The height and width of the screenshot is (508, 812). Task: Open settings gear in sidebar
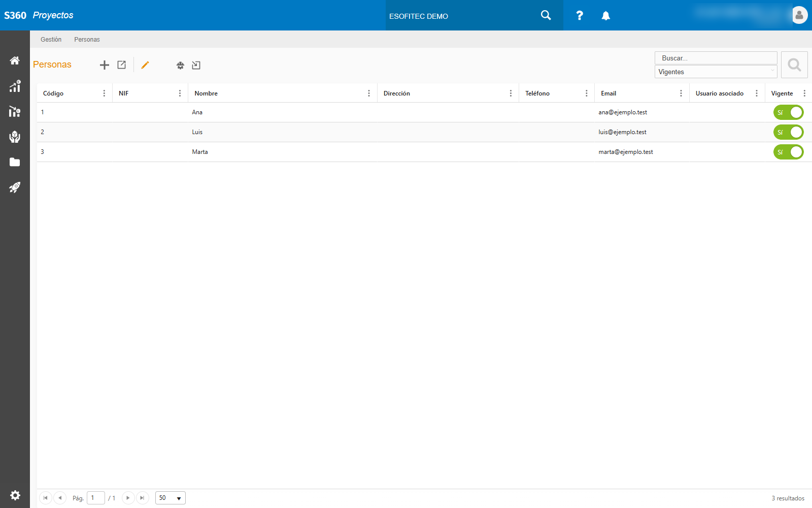[x=15, y=495]
